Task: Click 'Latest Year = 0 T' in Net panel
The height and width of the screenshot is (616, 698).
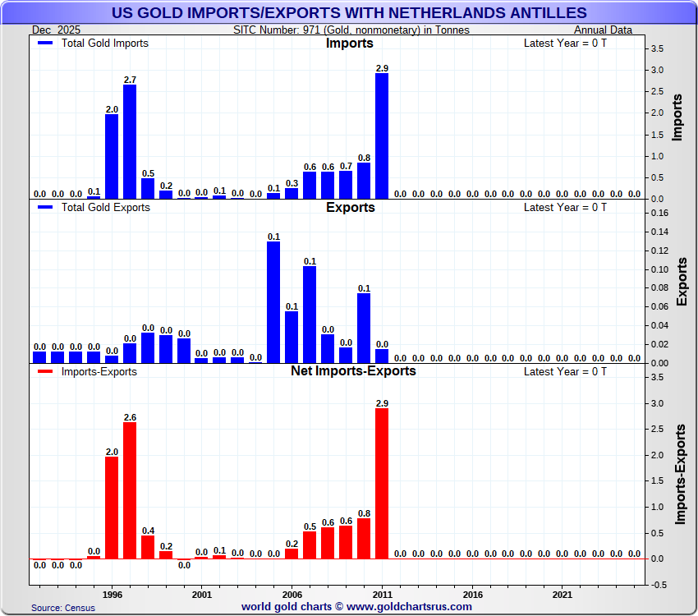Action: click(x=565, y=371)
